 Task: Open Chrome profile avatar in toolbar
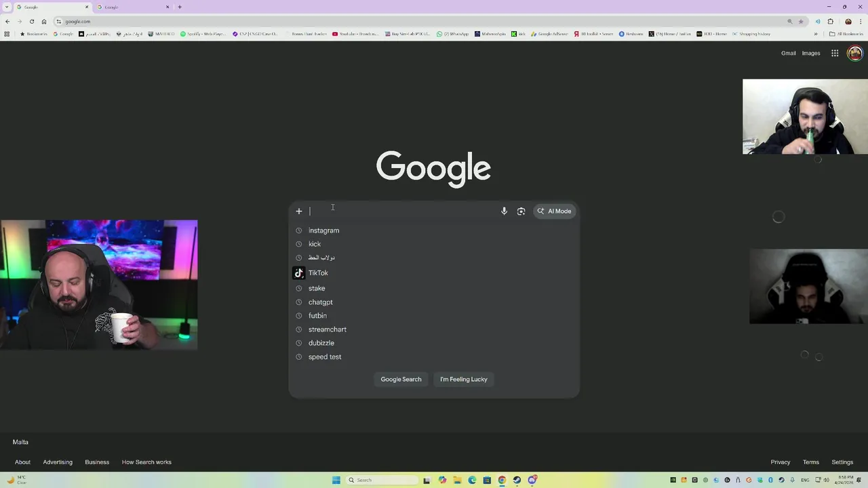click(x=848, y=21)
